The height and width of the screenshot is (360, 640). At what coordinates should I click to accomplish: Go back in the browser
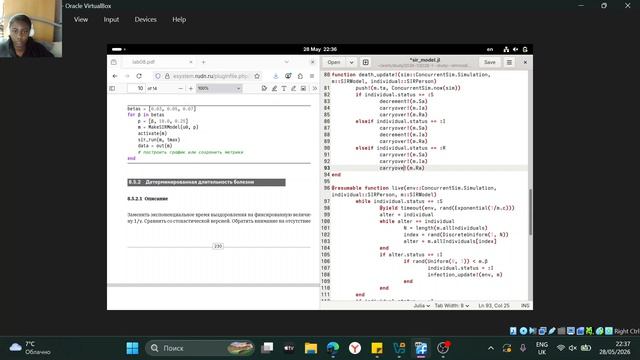pos(115,76)
